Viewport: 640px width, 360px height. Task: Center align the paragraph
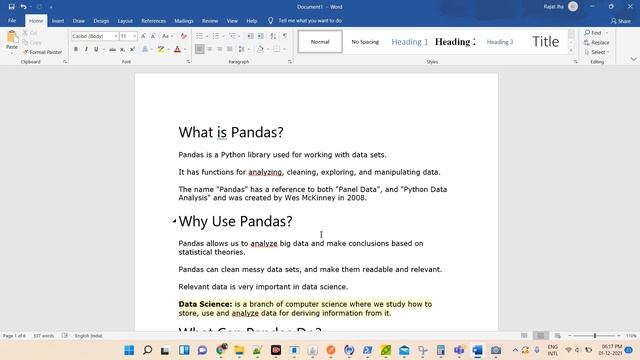pos(209,49)
